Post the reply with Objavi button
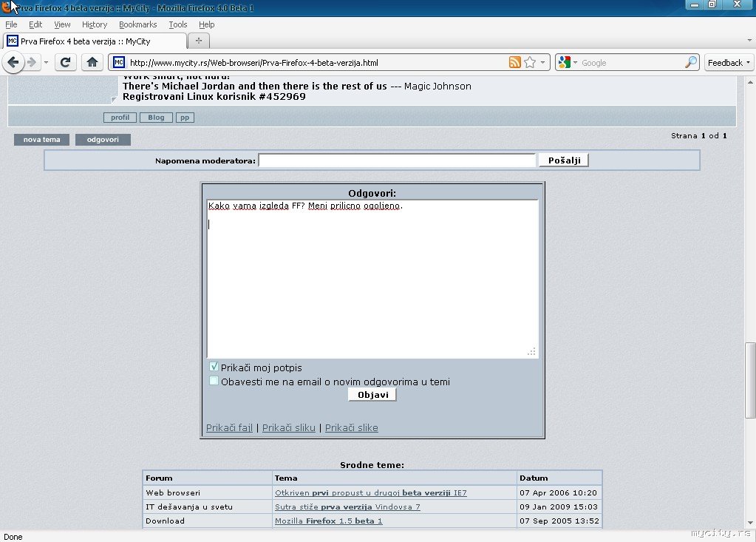Screen dimensions: 756x542 372,394
